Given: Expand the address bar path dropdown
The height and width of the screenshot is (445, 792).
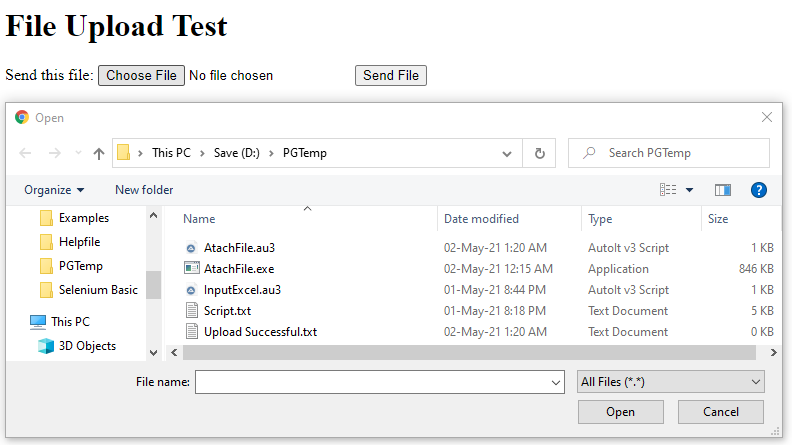Looking at the screenshot, I should 507,154.
